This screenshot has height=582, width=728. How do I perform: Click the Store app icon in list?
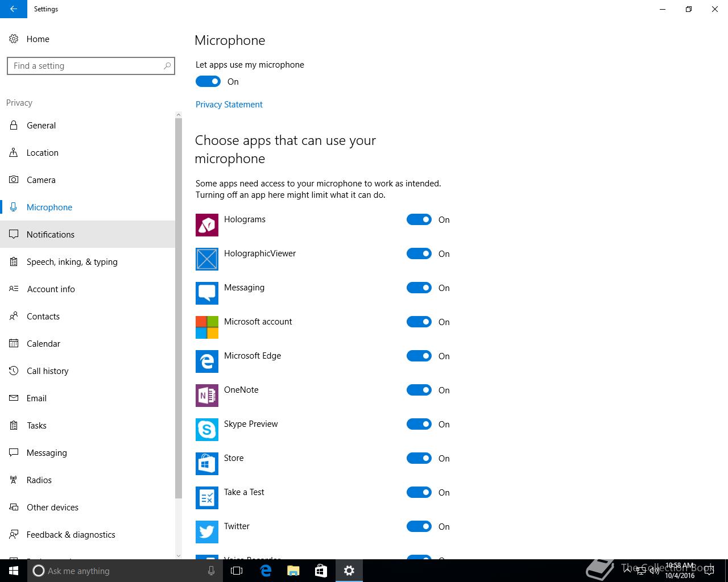pos(207,464)
